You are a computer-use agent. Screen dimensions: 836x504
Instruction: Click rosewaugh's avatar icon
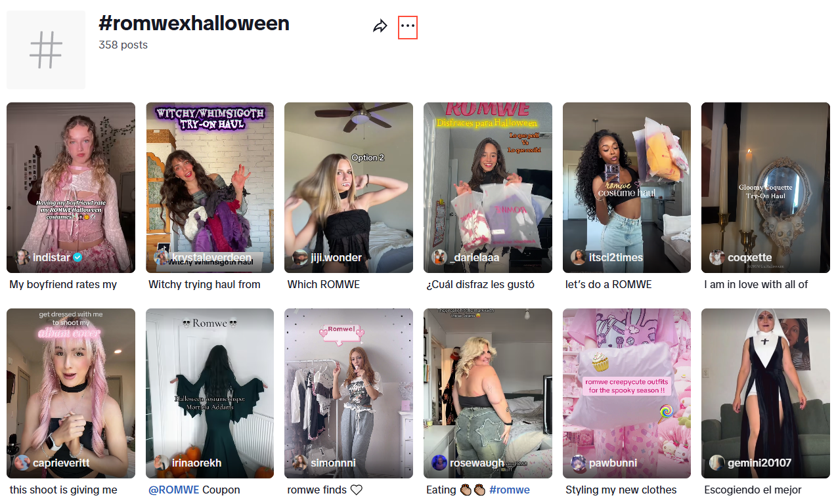(x=439, y=463)
